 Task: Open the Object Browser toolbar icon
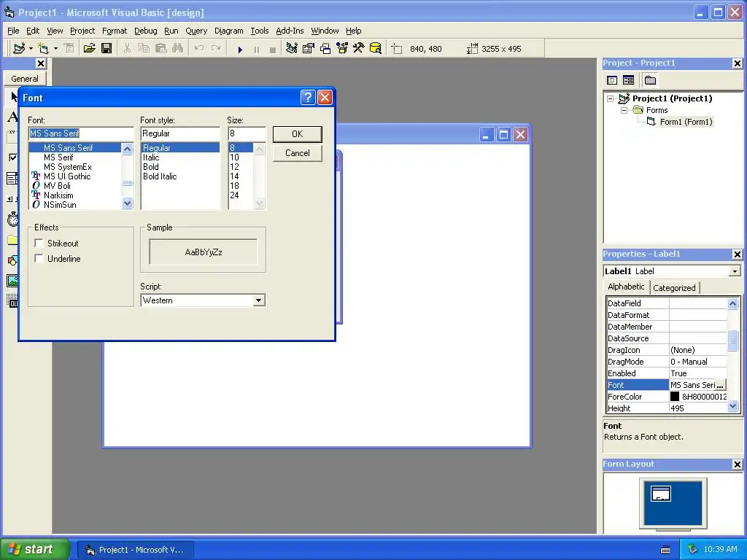(342, 49)
